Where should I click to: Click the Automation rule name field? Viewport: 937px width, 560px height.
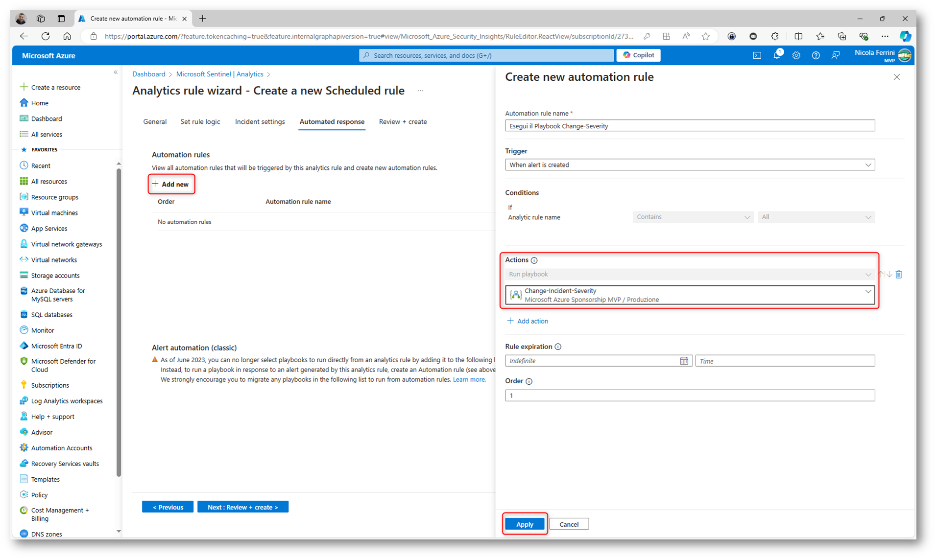pyautogui.click(x=690, y=126)
